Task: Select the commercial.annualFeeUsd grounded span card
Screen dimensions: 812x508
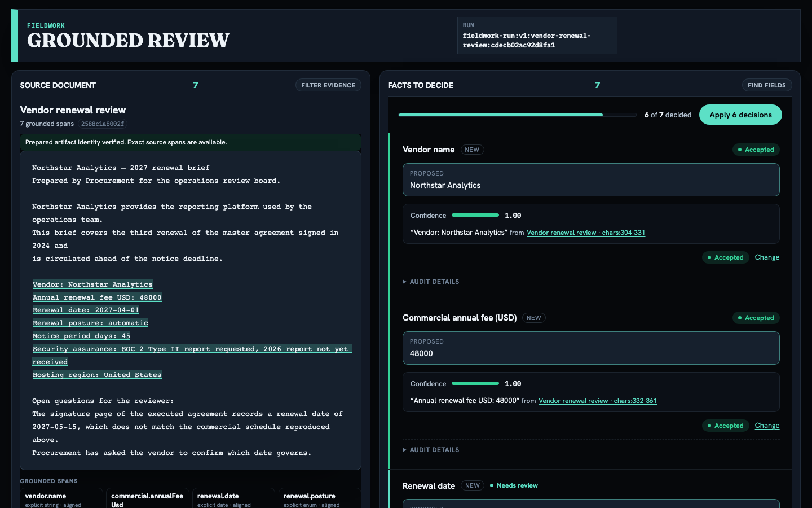Action: (x=148, y=499)
